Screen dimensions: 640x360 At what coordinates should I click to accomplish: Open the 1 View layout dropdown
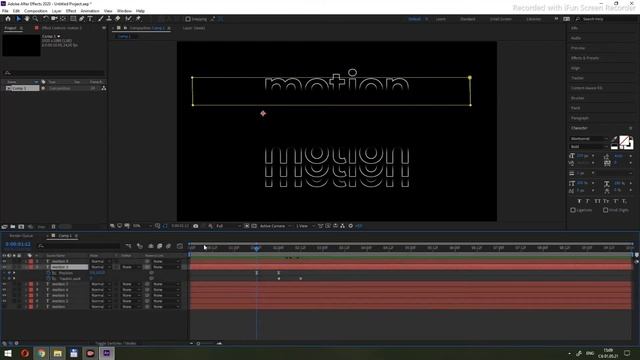tap(305, 226)
